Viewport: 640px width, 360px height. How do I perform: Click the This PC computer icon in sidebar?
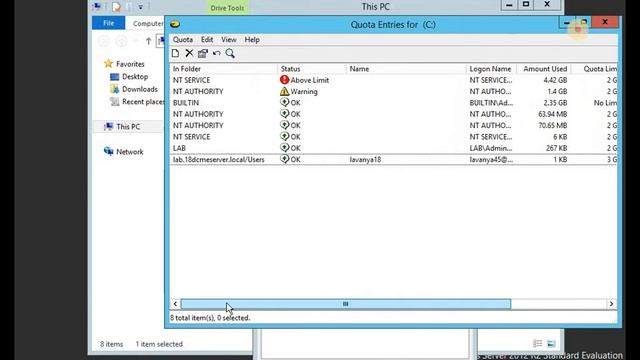coord(109,127)
